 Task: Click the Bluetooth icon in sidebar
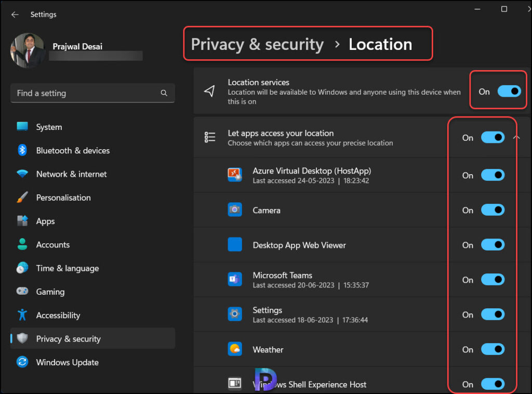point(22,150)
